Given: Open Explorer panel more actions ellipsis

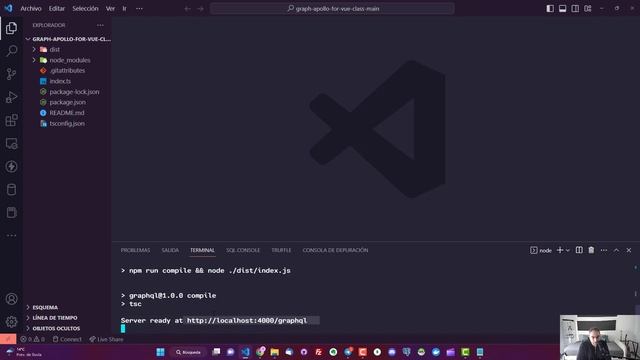Looking at the screenshot, I should (100, 25).
